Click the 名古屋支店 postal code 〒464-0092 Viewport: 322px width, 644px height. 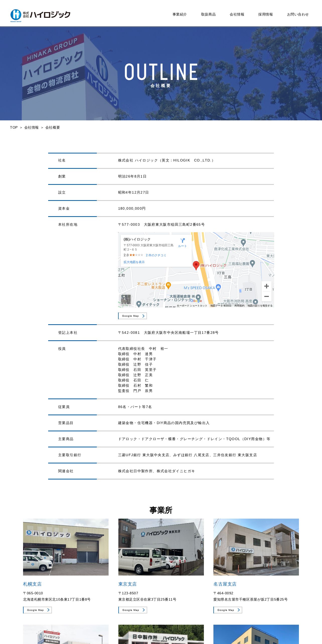pyautogui.click(x=223, y=593)
